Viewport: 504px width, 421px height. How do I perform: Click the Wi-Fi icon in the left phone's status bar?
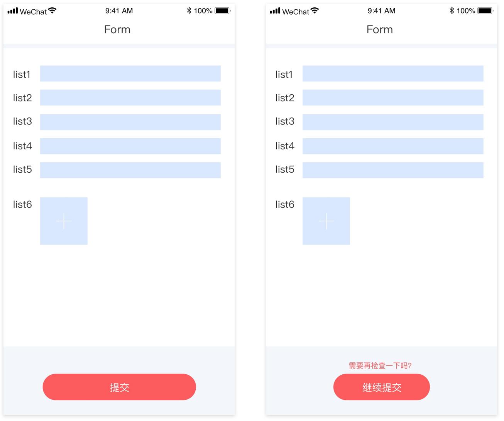(52, 11)
